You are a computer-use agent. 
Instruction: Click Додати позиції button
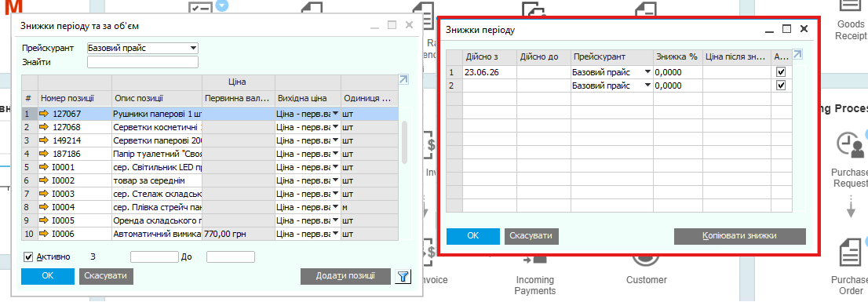click(x=345, y=276)
